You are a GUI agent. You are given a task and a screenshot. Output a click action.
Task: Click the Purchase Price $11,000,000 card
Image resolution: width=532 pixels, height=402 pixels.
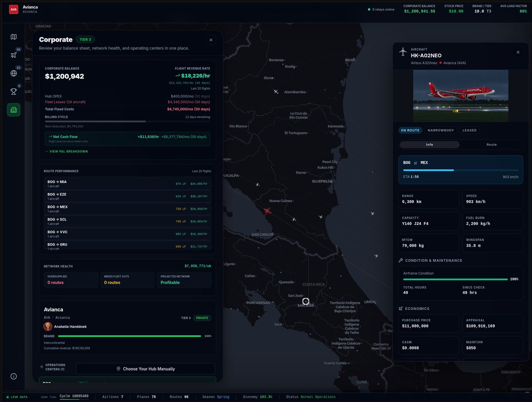click(x=429, y=324)
